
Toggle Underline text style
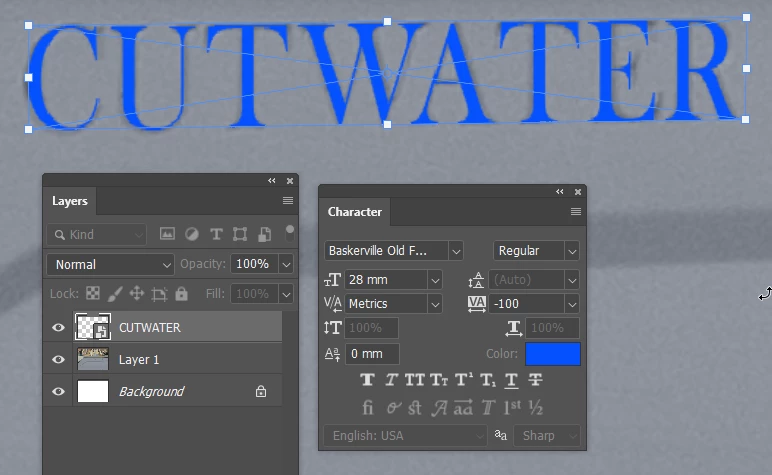[512, 380]
